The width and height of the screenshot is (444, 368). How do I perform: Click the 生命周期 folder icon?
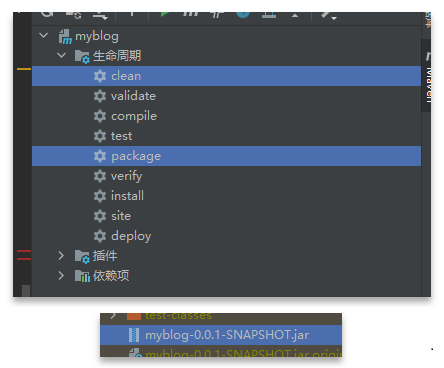(x=82, y=56)
